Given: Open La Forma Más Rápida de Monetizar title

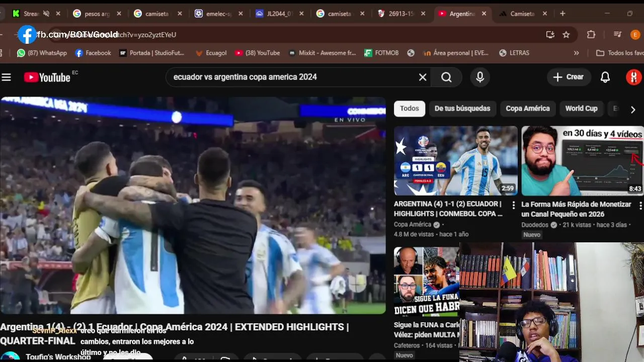Looking at the screenshot, I should pos(576,209).
